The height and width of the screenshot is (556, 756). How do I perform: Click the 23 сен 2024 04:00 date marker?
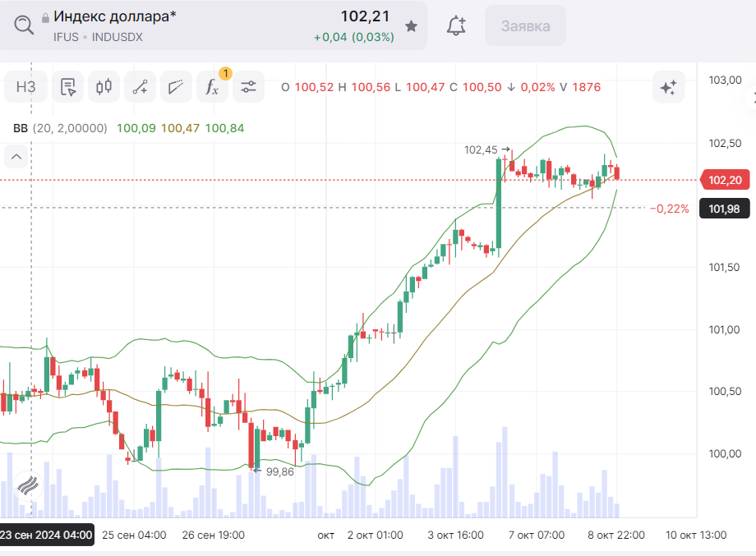(46, 535)
